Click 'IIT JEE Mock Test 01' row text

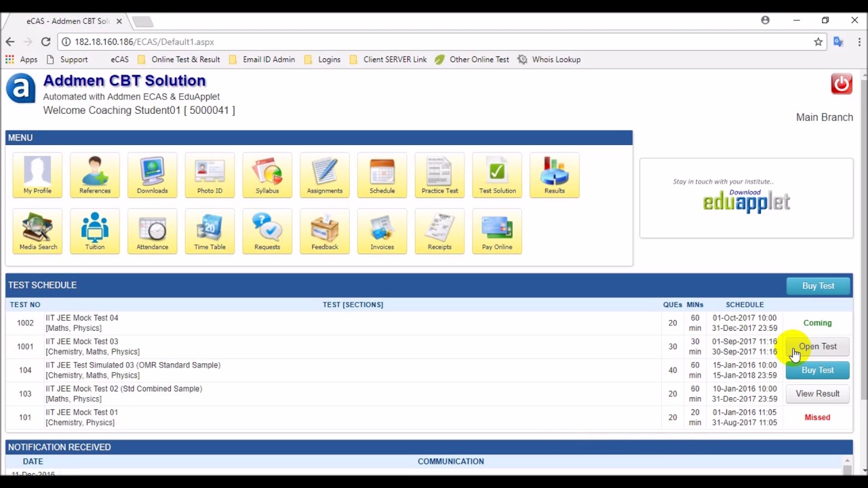81,412
